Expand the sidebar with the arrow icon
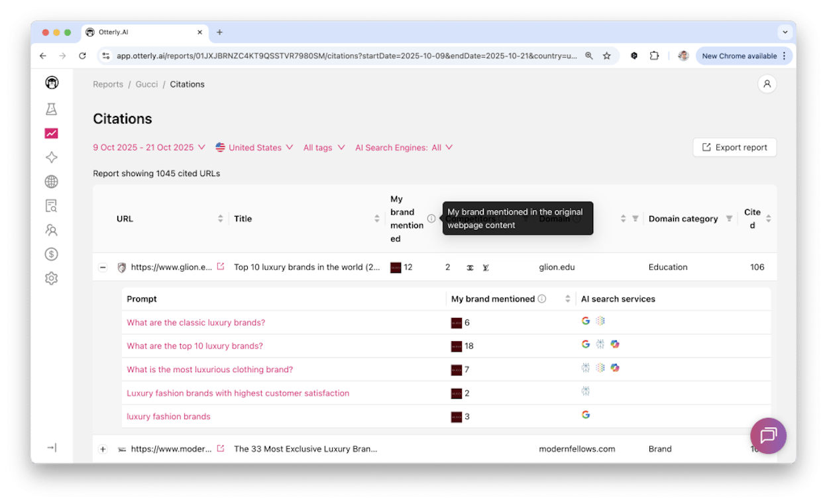Viewport: 827px width, 504px height. pos(52,448)
